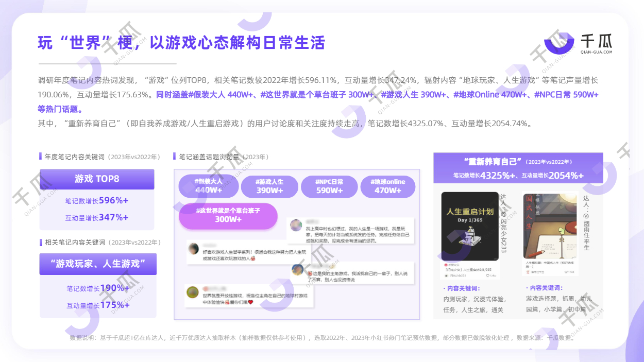Viewport: 644px width, 362px height.
Task: Click the vertical label 达人：@闪亮少女233
Action: (504, 223)
